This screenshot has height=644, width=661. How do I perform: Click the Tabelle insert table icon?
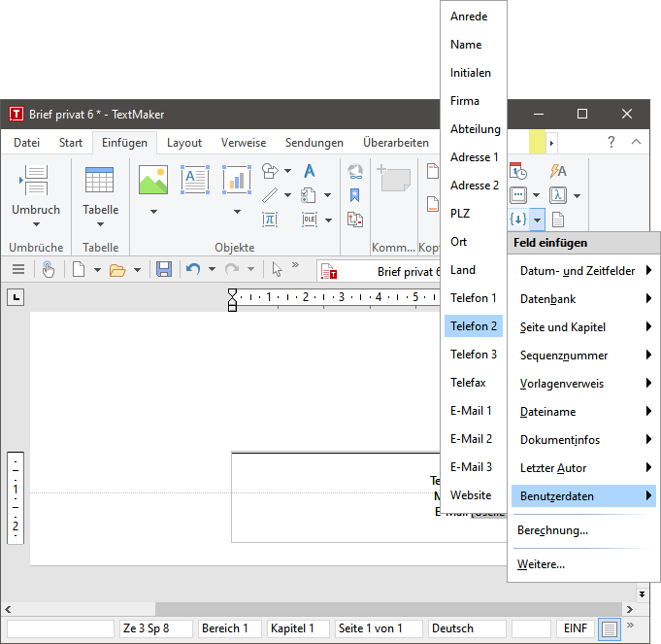click(x=99, y=181)
